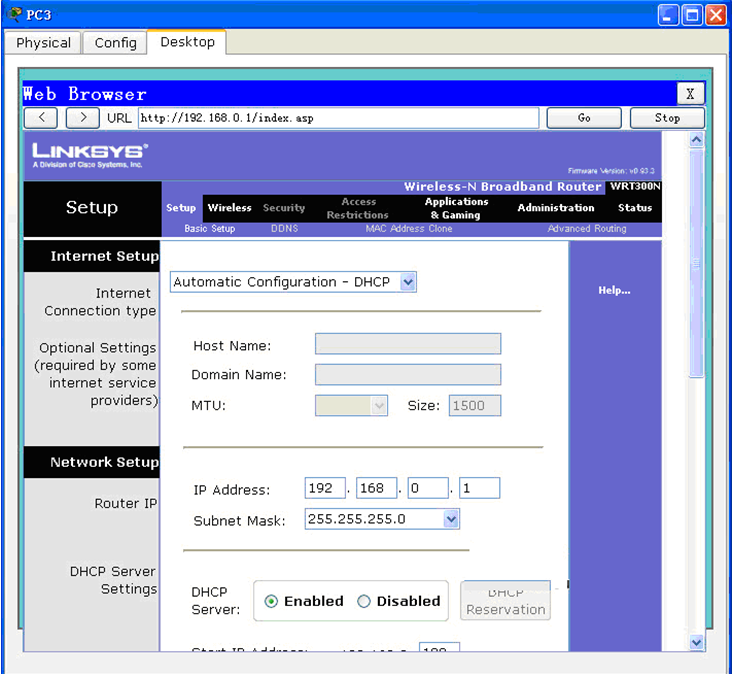Click the IP Address fourth octet field 1

(479, 488)
